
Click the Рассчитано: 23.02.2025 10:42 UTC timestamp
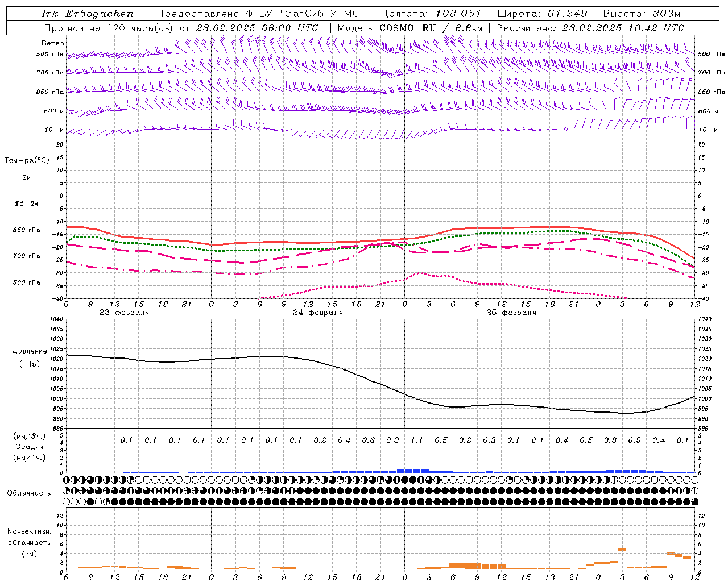pyautogui.click(x=590, y=28)
